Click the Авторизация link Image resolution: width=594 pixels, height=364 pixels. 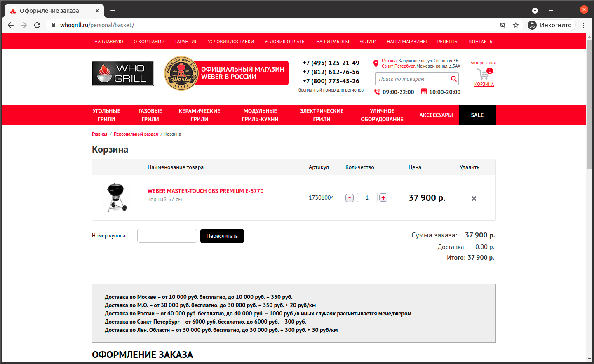(483, 63)
